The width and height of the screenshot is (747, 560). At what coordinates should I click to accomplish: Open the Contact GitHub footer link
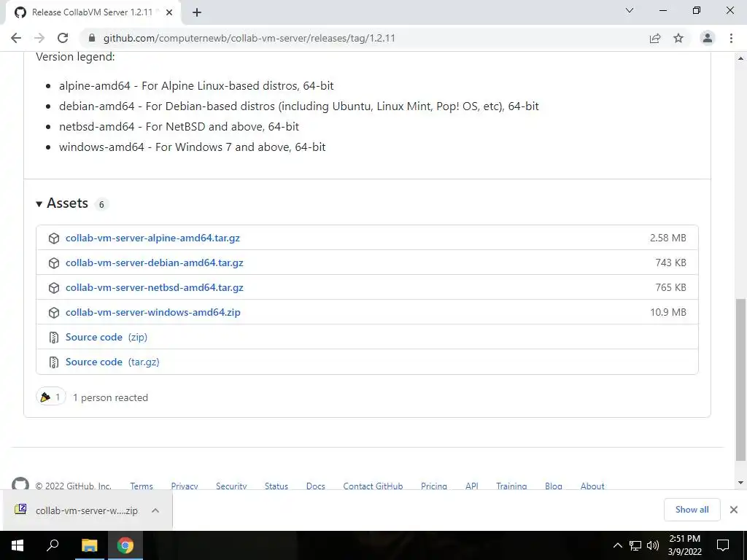[x=373, y=486]
